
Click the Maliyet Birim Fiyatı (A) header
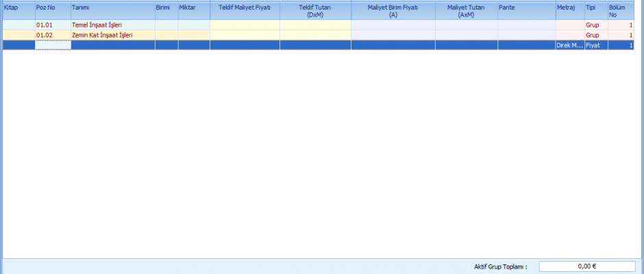click(x=393, y=10)
